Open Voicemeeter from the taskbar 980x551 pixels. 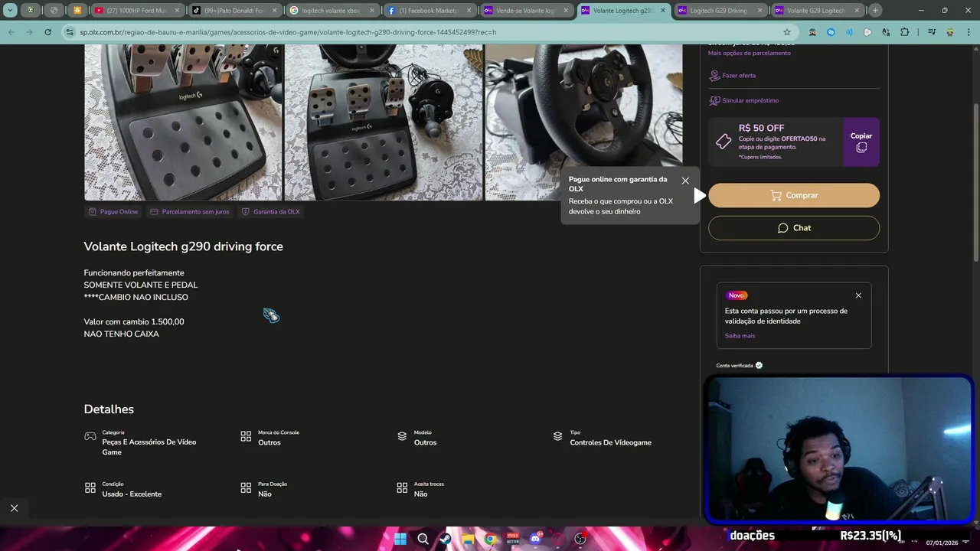513,539
